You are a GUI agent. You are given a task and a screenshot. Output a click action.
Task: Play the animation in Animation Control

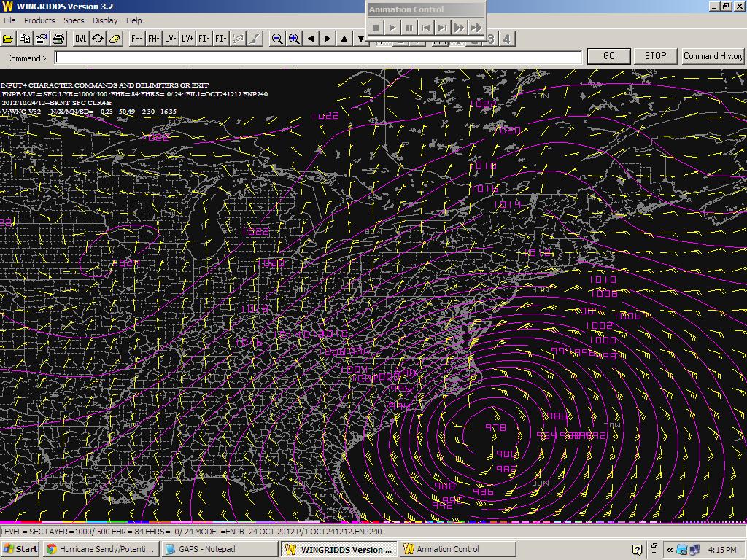pos(392,28)
